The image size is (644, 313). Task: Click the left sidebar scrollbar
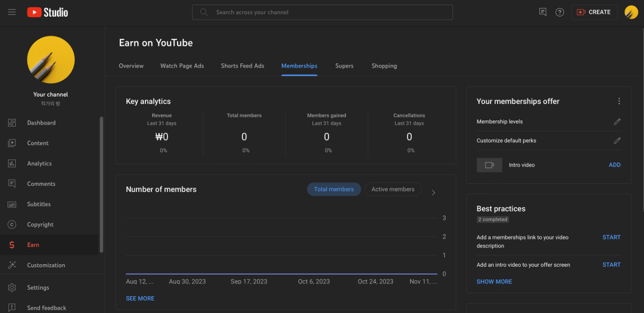(x=101, y=184)
